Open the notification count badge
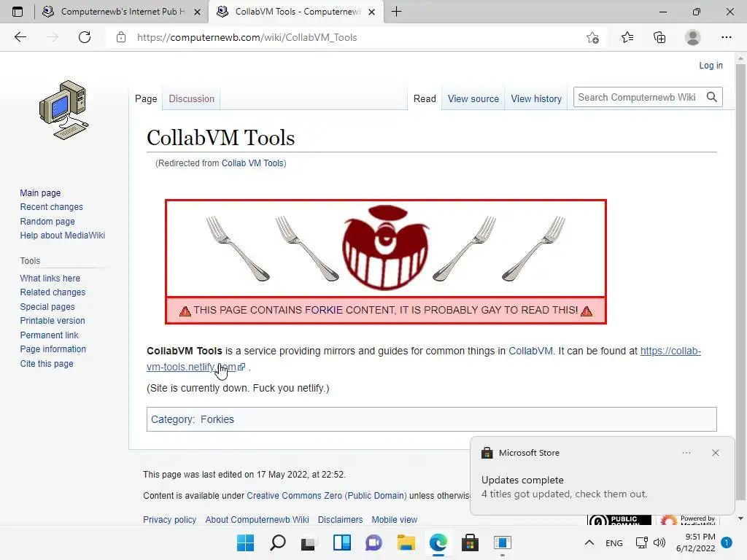Image resolution: width=747 pixels, height=560 pixels. click(x=727, y=542)
